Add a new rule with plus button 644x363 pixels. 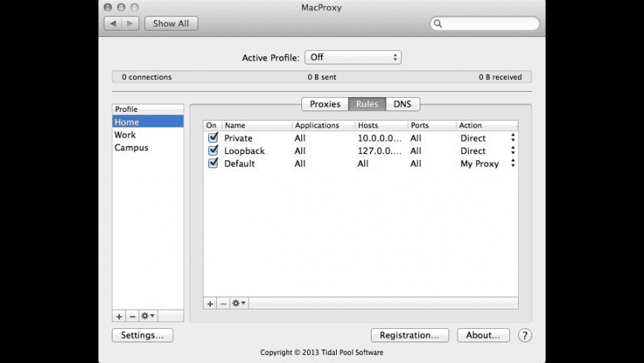click(x=210, y=303)
